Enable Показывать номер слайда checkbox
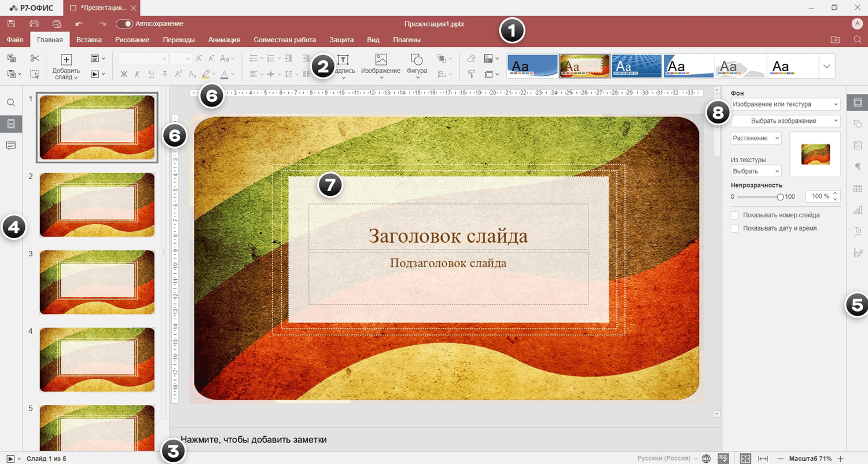Image resolution: width=868 pixels, height=464 pixels. [735, 215]
